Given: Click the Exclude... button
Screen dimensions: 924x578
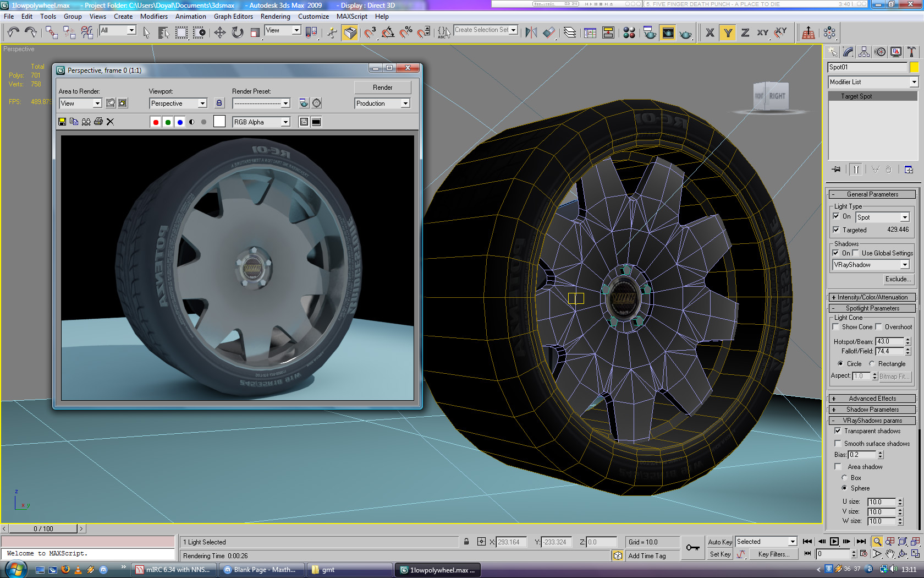Looking at the screenshot, I should tap(897, 279).
